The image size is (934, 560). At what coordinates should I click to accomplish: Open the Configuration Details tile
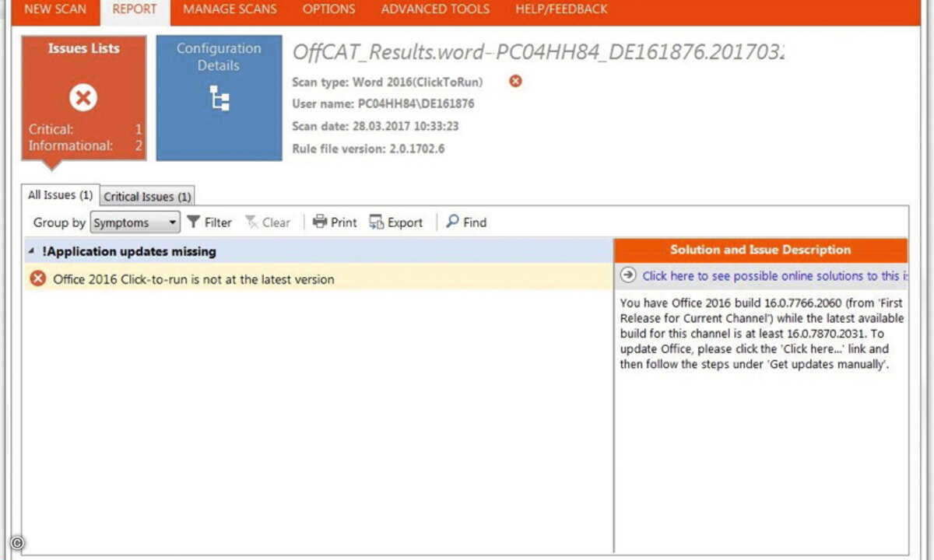click(x=219, y=98)
